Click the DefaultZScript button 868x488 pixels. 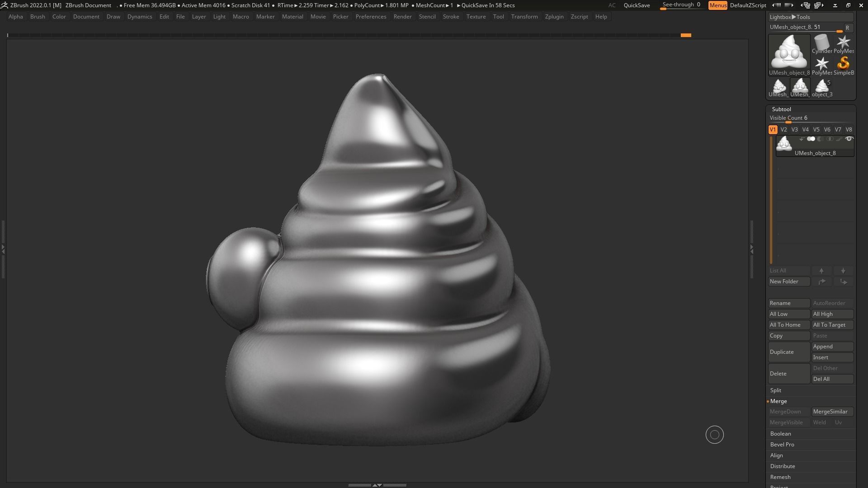coord(748,5)
